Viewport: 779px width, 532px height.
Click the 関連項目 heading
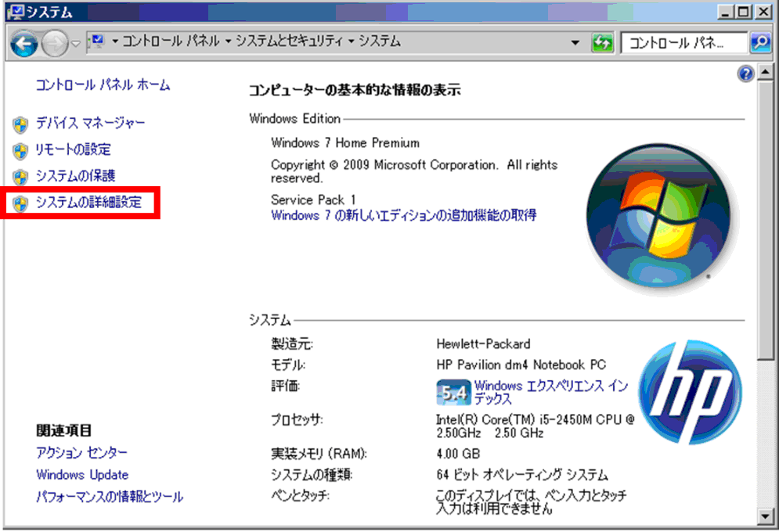[63, 430]
